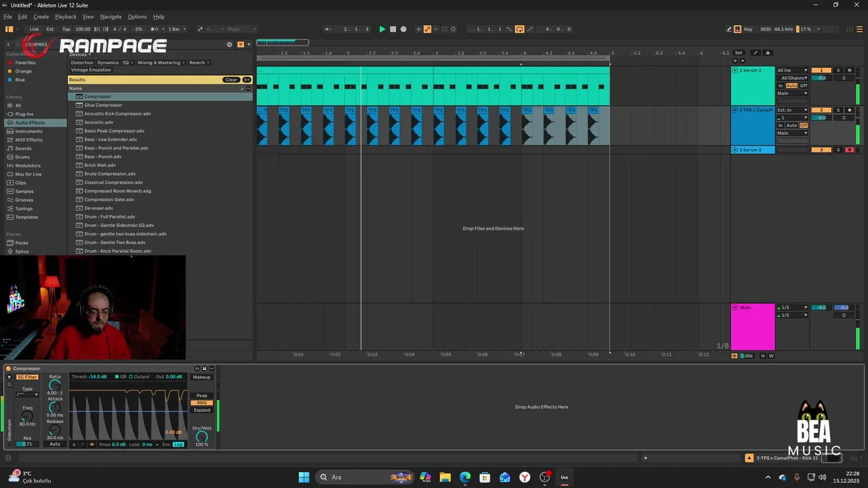This screenshot has height=488, width=868.
Task: Fold the 1 Serum 2 track
Action: pyautogui.click(x=735, y=70)
